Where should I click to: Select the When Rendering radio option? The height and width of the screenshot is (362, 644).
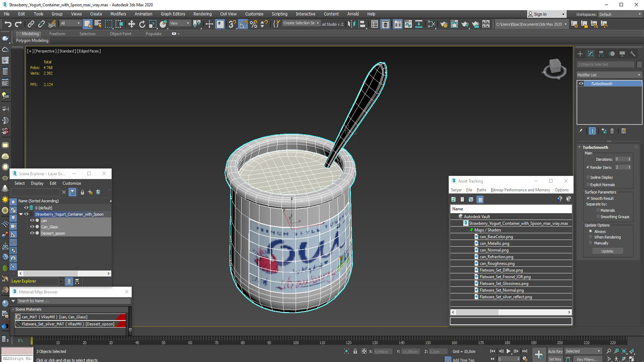591,237
